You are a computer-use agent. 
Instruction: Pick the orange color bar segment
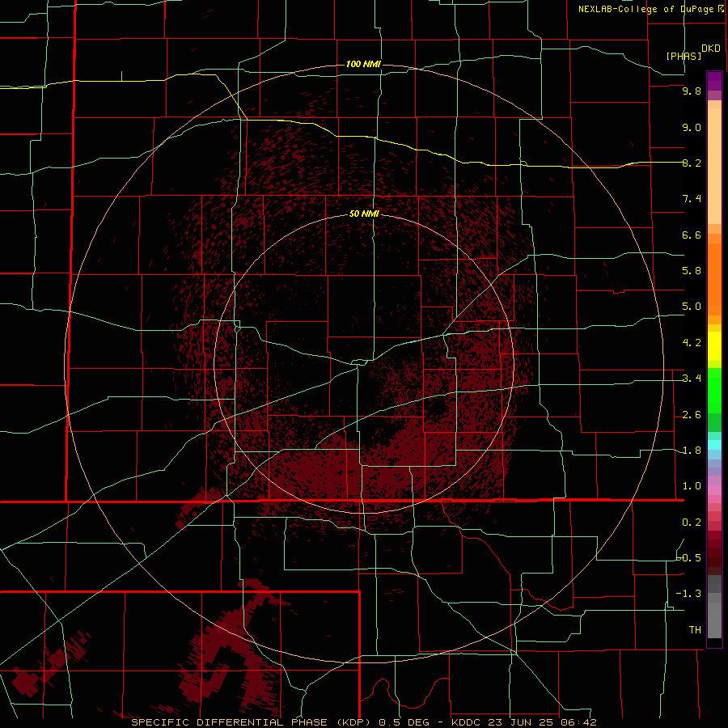(x=714, y=278)
